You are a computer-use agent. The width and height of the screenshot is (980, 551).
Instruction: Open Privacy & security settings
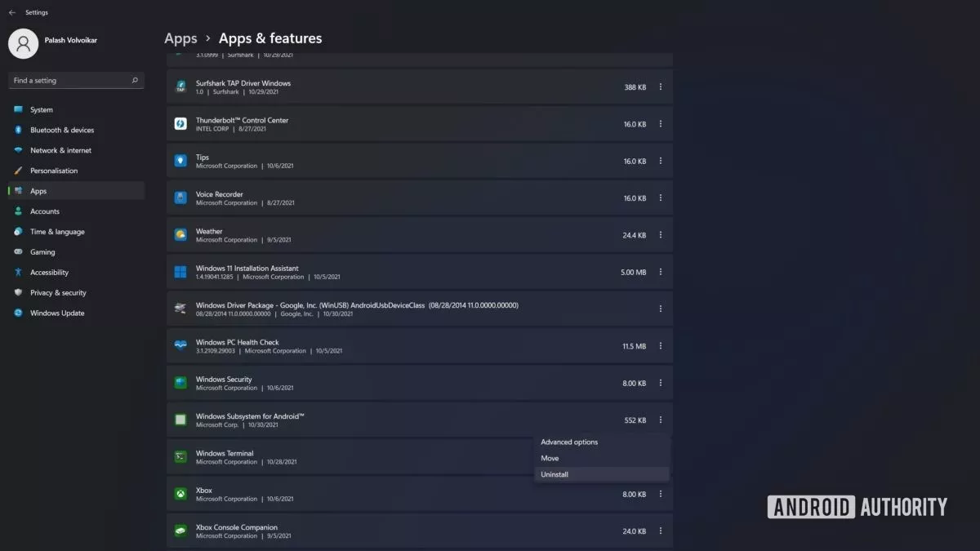76,293
